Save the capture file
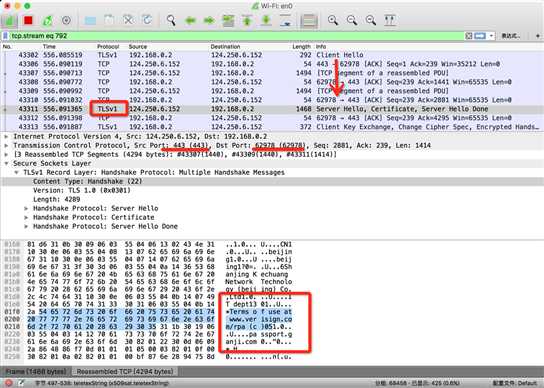This screenshot has width=544, height=388. click(109, 20)
